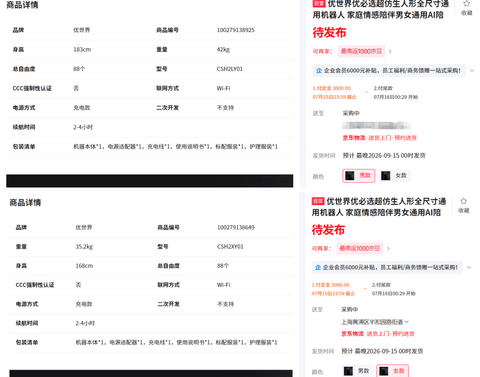Viewport: 480px width, 377px height.
Task: Click the height value 168cm
Action: [84, 266]
